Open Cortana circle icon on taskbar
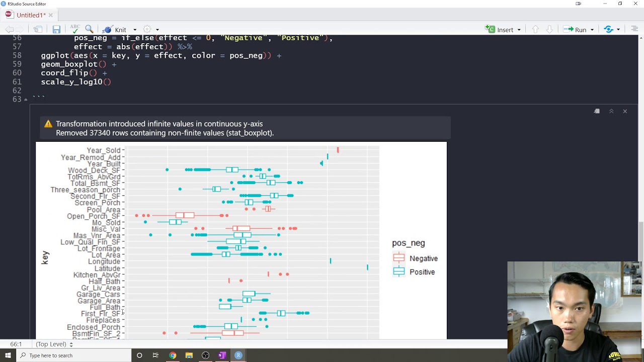This screenshot has height=362, width=644. (x=139, y=355)
